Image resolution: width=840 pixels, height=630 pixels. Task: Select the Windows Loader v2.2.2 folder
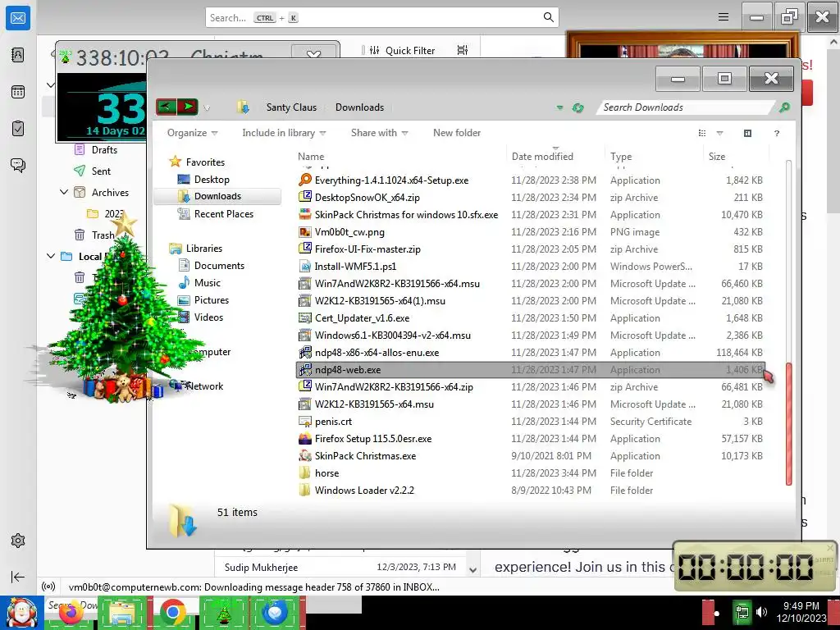coord(364,491)
